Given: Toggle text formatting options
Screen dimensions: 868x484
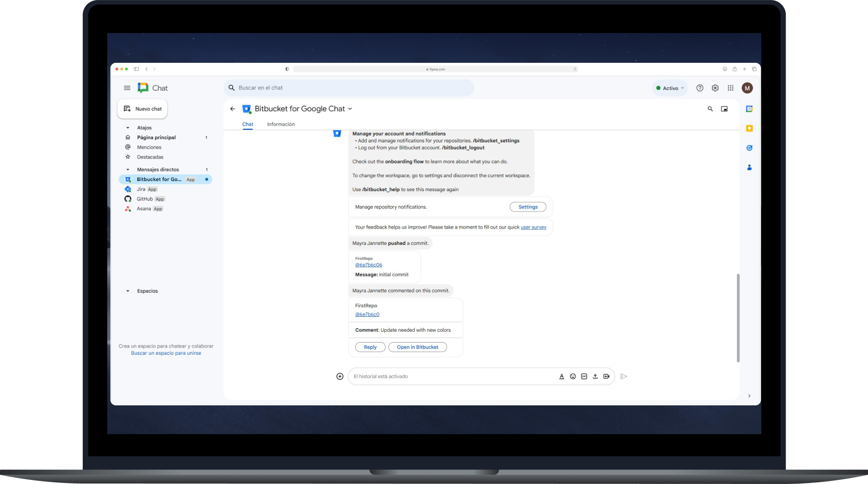Looking at the screenshot, I should 561,376.
